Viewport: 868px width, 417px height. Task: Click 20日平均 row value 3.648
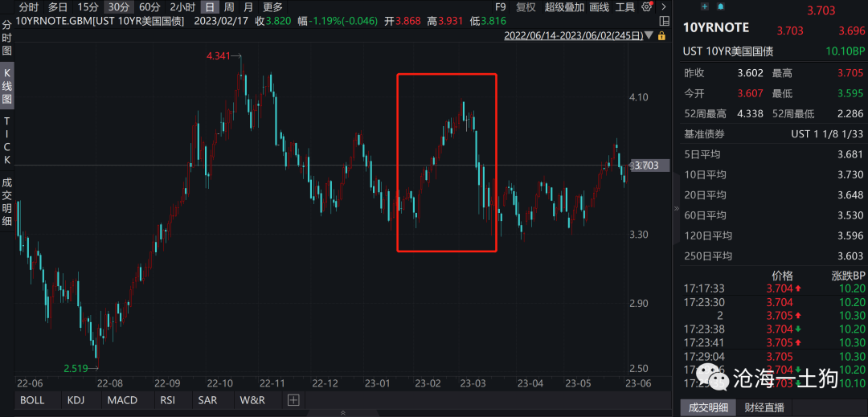click(850, 195)
